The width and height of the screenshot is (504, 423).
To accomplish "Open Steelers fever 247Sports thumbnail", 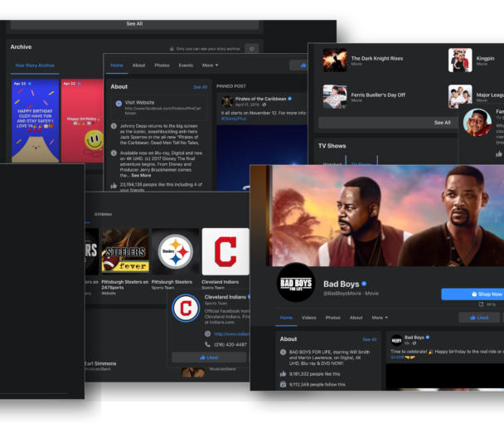I will (x=125, y=251).
